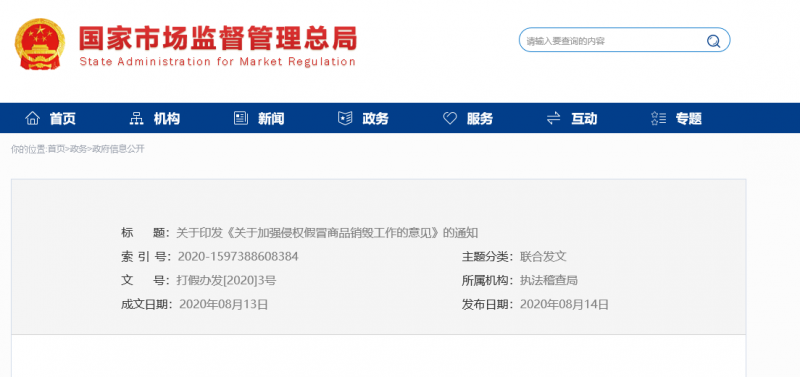Click the national emblem logo

[40, 44]
